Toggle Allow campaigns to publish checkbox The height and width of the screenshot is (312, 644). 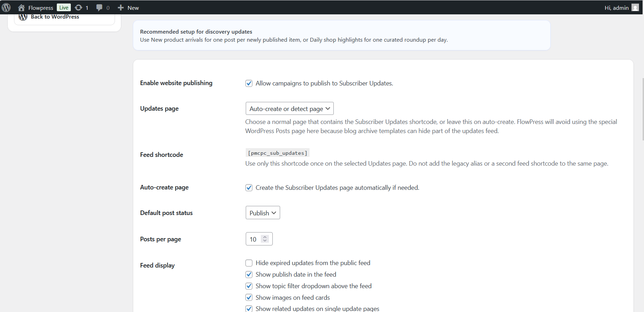(249, 83)
